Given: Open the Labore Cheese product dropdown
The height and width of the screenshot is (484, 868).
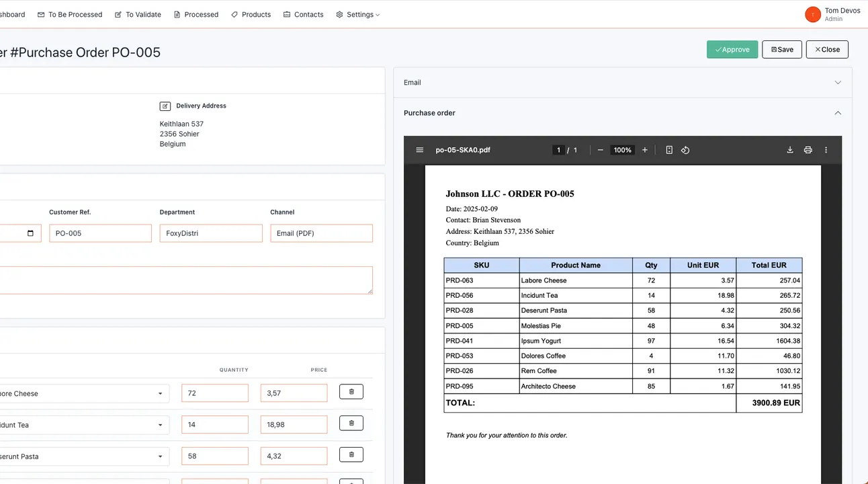Looking at the screenshot, I should pos(160,394).
